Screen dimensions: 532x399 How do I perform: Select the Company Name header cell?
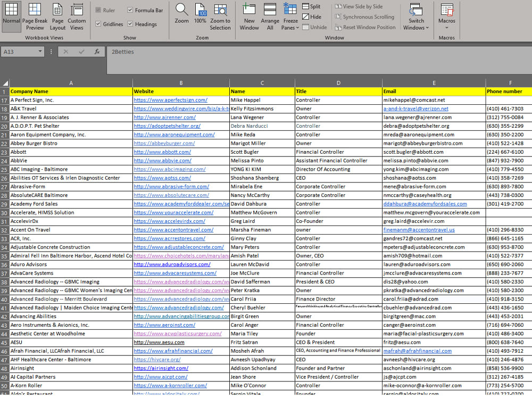coord(71,92)
